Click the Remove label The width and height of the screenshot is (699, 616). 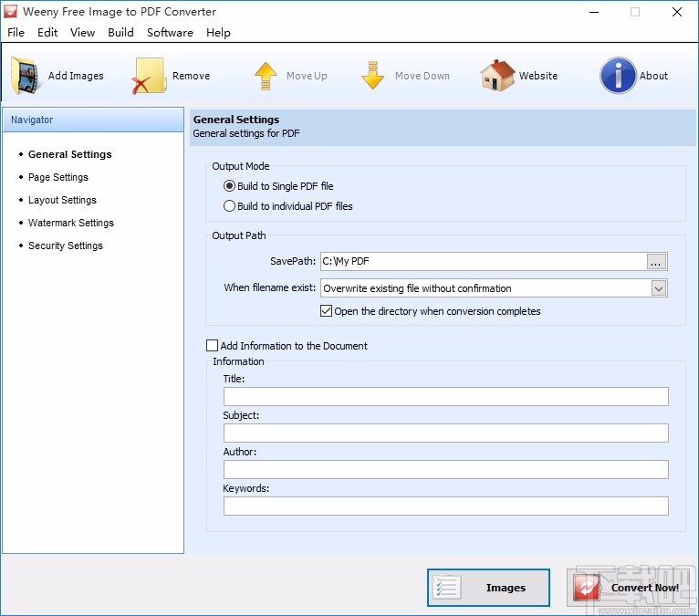192,76
